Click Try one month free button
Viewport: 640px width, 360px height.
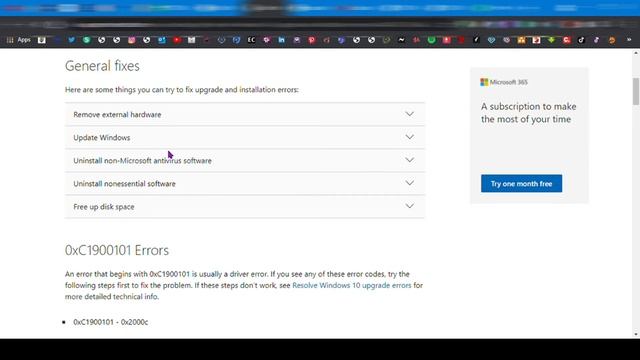click(521, 184)
